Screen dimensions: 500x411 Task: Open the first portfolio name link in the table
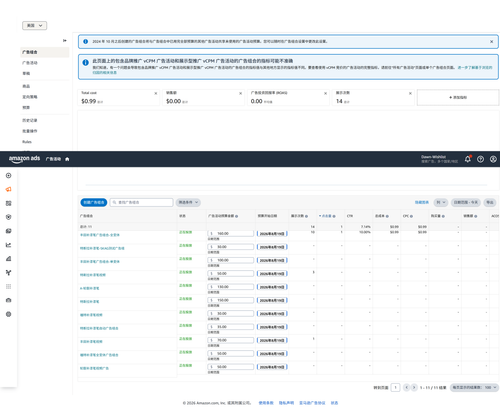[x=100, y=235]
